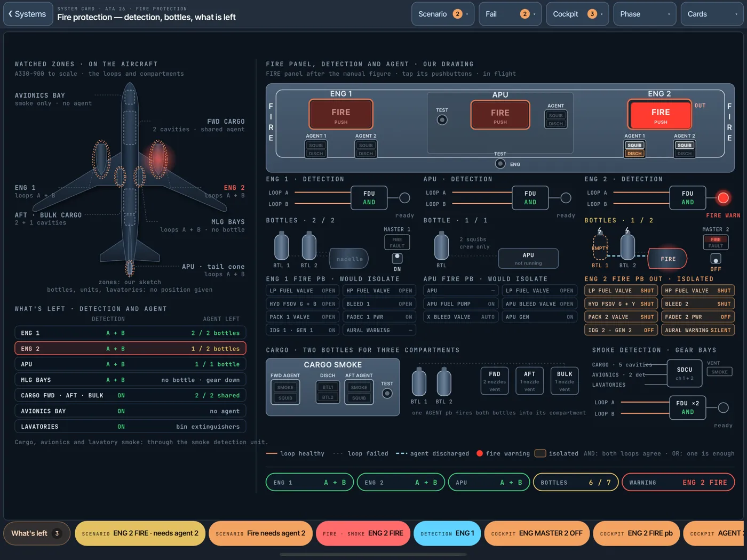Click the ENG 2 BTL 2 bottle

(x=627, y=246)
